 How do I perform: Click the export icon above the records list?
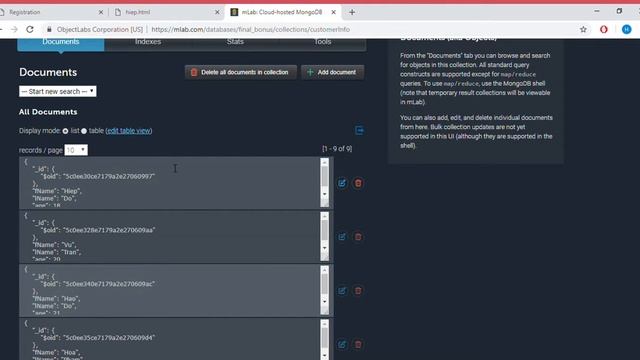[x=359, y=130]
